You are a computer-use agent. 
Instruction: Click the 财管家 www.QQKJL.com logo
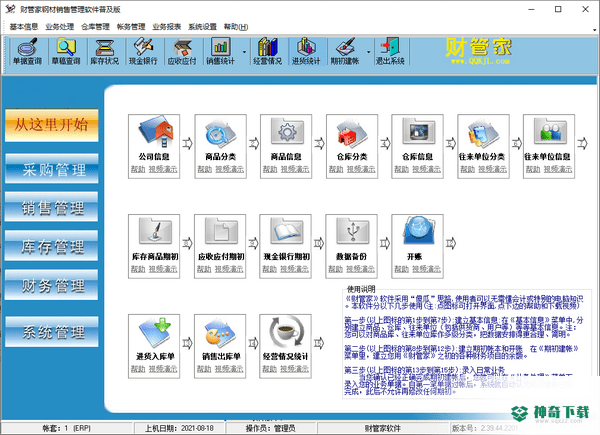(478, 51)
